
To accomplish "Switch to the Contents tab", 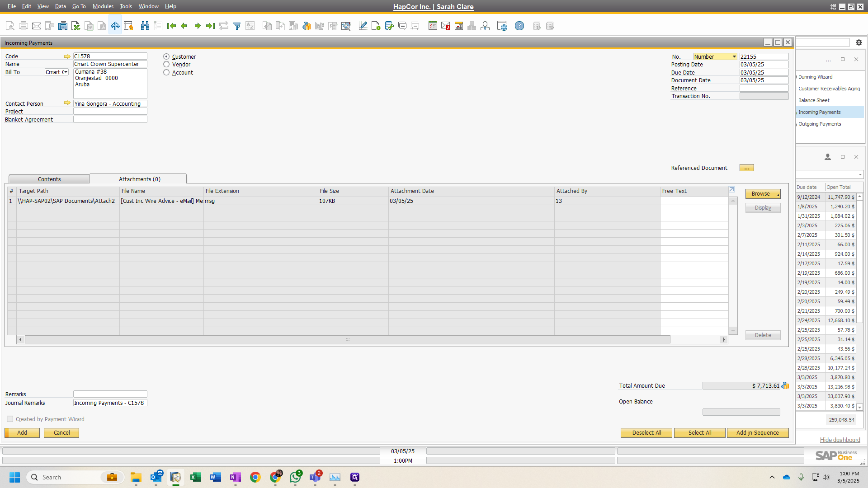I will (x=49, y=179).
